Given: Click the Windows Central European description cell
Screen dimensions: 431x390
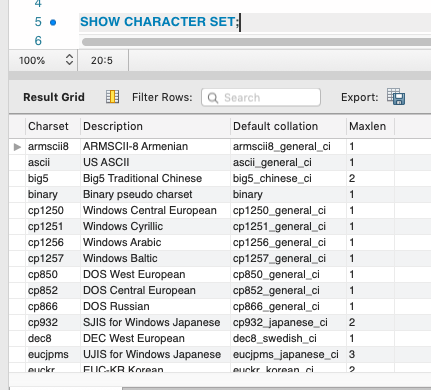Looking at the screenshot, I should click(155, 210).
